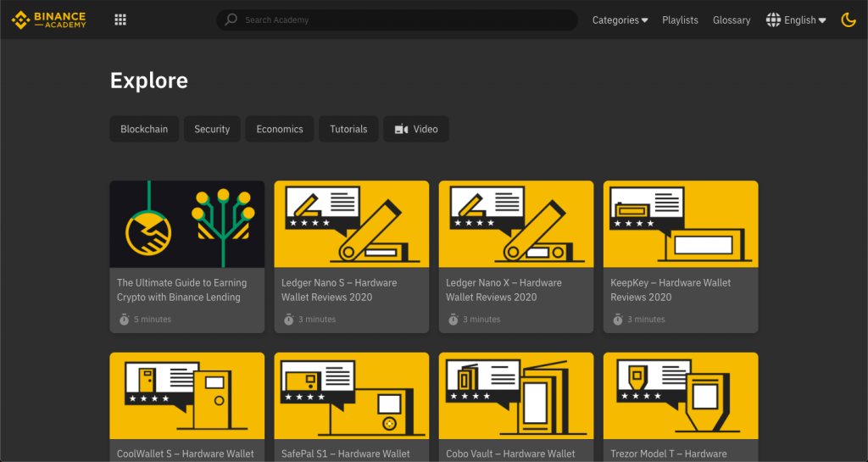Click the camera icon on Video tag
This screenshot has height=462, width=868.
click(x=401, y=129)
